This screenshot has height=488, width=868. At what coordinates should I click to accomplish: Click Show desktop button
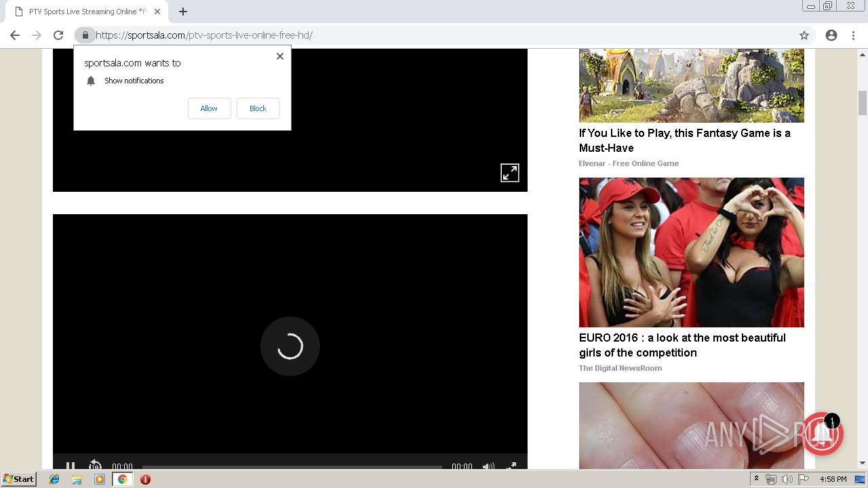[860, 479]
